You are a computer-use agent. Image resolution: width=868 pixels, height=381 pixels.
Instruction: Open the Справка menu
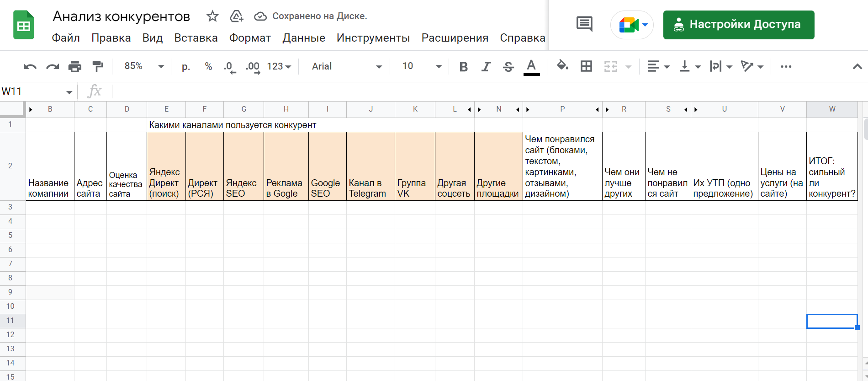pyautogui.click(x=523, y=38)
